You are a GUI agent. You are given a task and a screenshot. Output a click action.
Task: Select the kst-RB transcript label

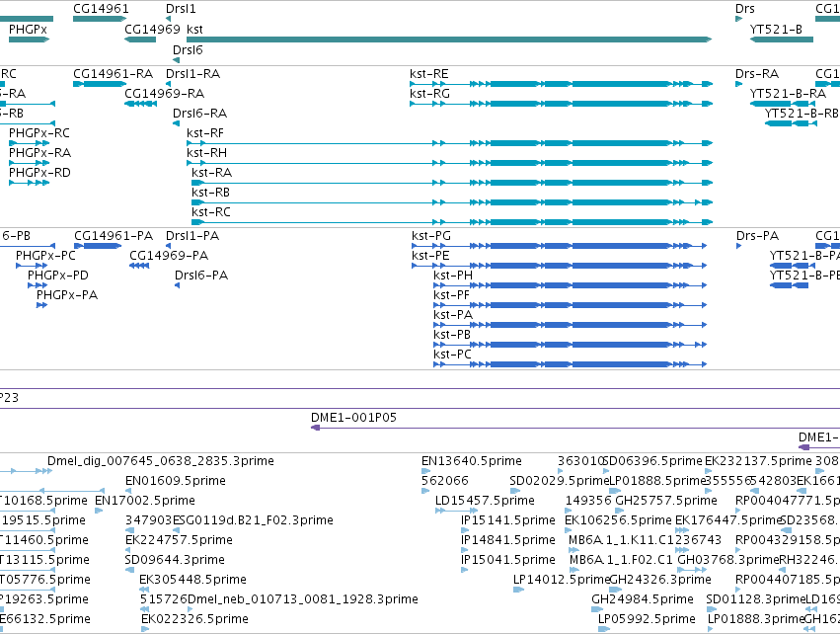click(210, 193)
